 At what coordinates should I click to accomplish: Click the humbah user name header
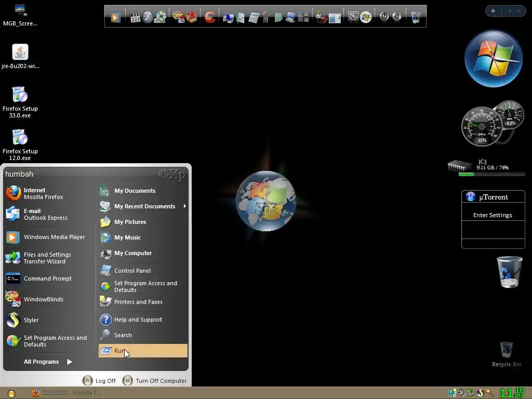coord(19,174)
